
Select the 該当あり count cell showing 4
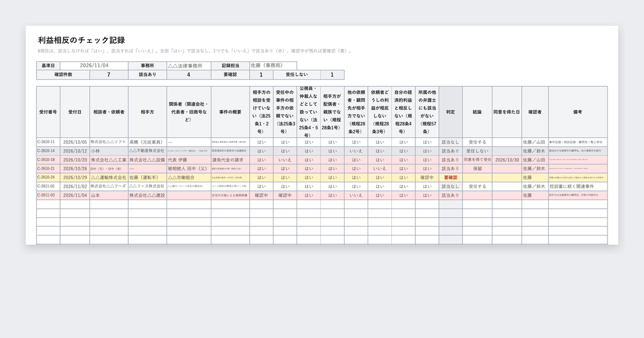click(x=188, y=75)
